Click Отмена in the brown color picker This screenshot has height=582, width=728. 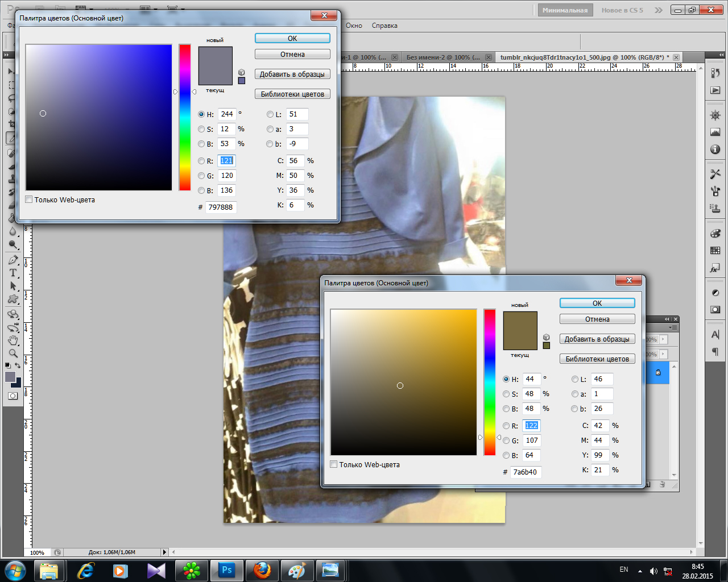click(597, 319)
